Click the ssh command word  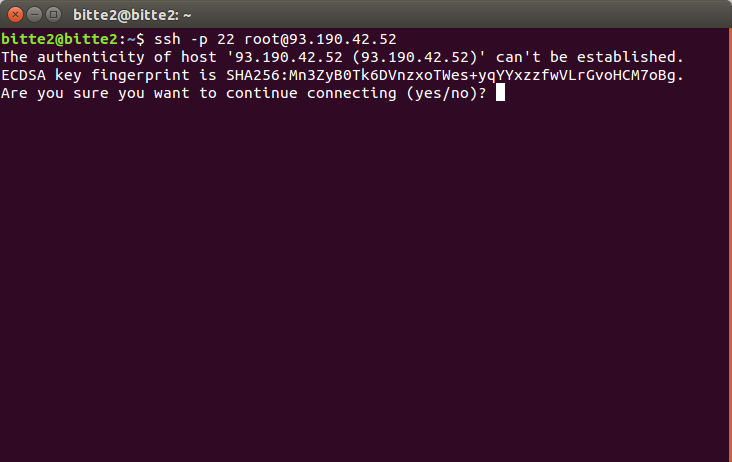(x=167, y=39)
